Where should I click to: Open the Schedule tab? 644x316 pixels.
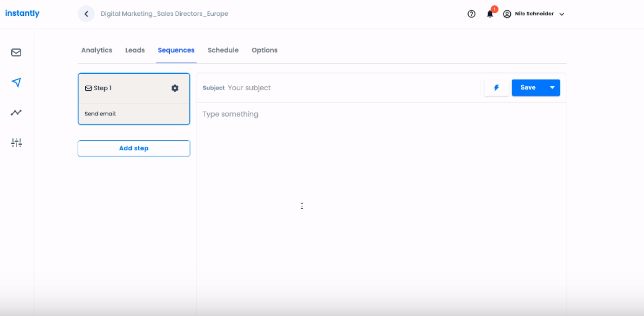223,50
